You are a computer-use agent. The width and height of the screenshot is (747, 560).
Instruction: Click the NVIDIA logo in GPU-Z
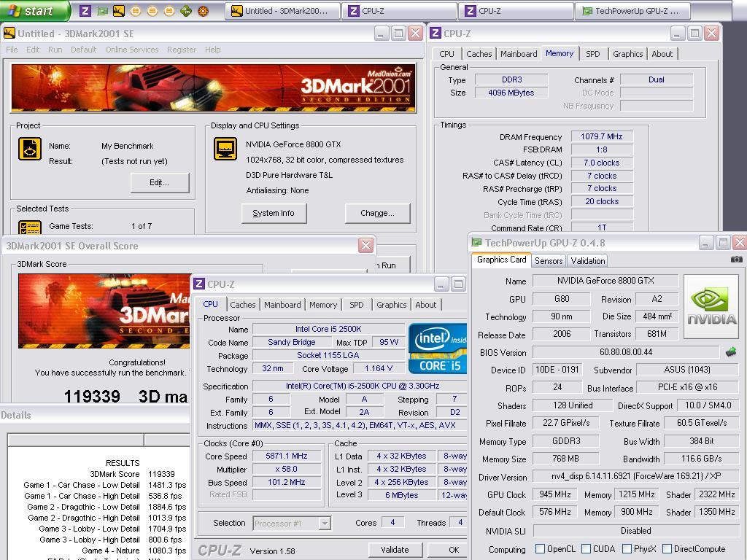click(711, 306)
